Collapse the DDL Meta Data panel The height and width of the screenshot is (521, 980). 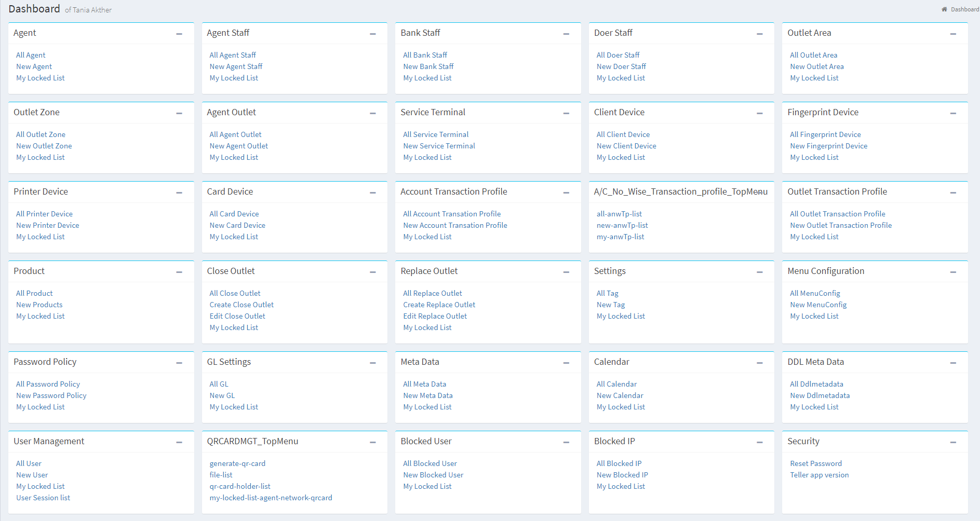point(953,363)
